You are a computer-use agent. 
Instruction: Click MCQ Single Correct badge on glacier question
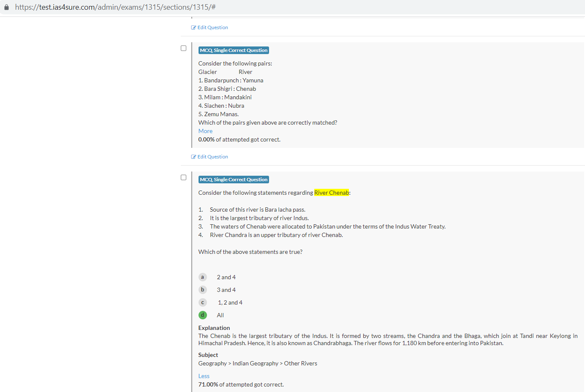pos(234,50)
